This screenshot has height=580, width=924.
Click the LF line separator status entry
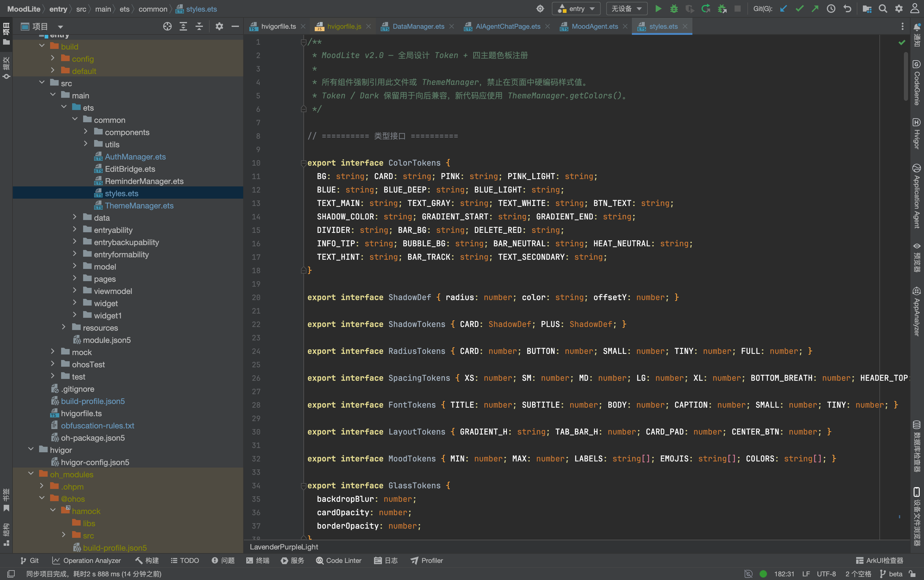coord(806,574)
